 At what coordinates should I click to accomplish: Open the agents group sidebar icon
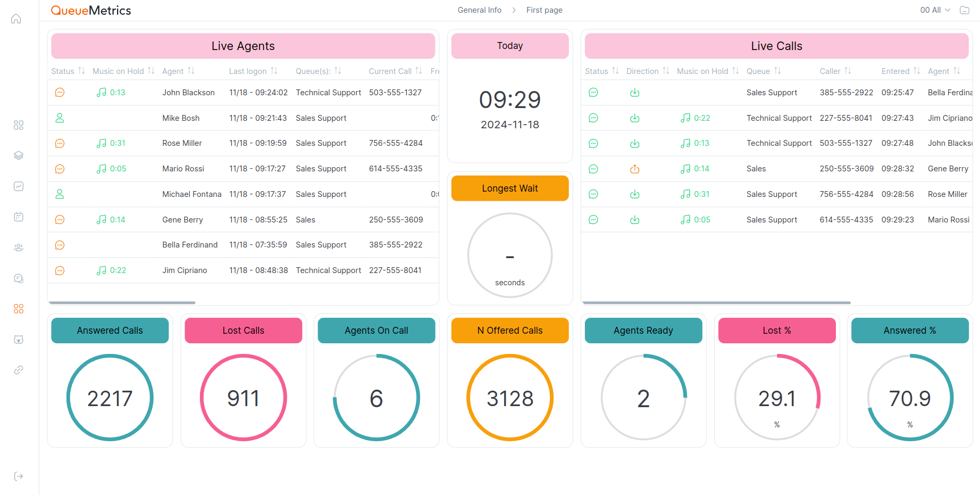coord(19,247)
